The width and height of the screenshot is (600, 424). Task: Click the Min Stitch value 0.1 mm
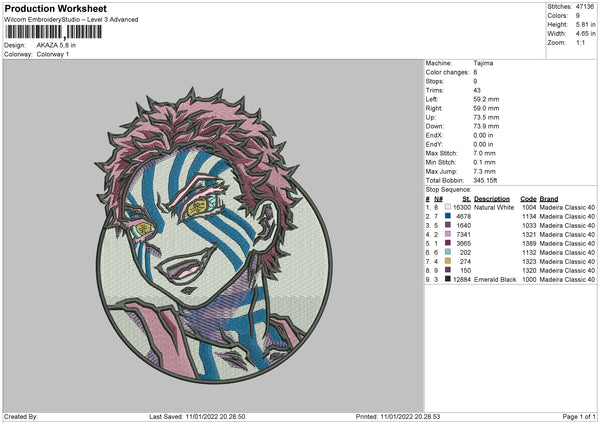pyautogui.click(x=484, y=162)
